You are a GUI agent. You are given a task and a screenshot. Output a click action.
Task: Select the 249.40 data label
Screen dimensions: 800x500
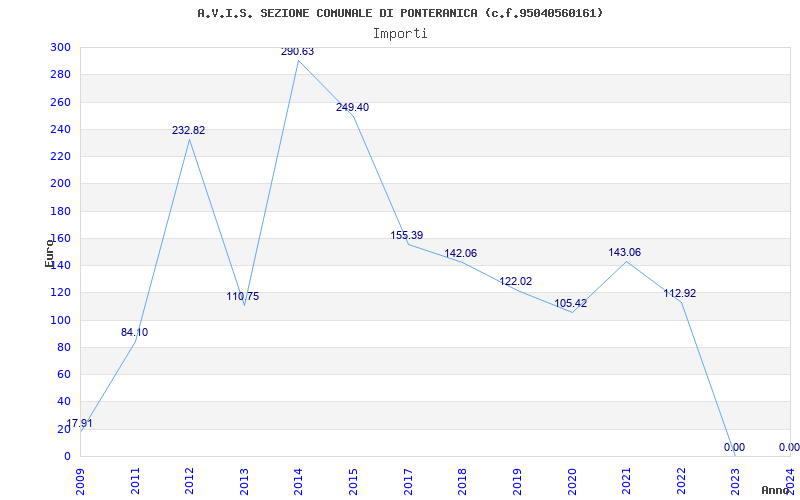(x=352, y=108)
